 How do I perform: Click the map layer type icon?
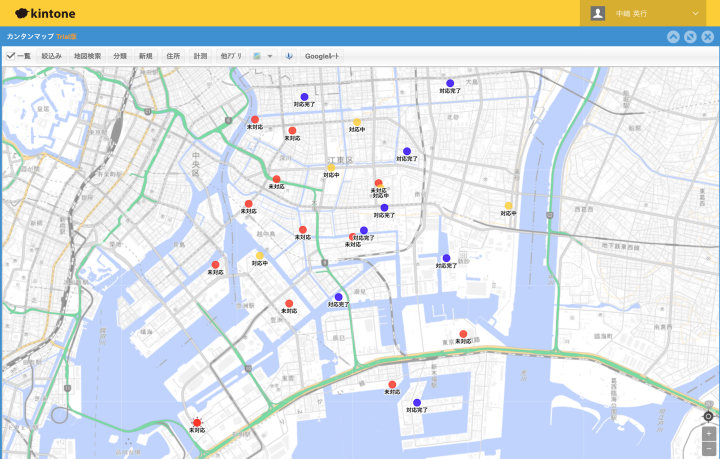257,56
